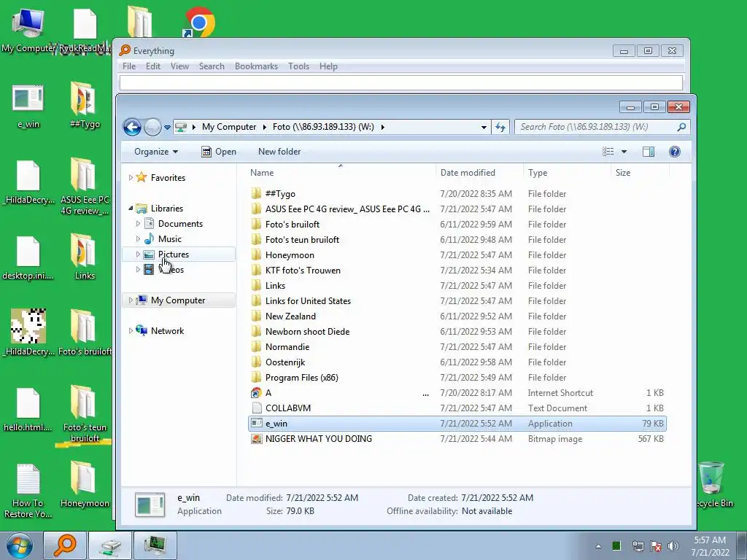Select Pictures in the navigation pane

[174, 254]
